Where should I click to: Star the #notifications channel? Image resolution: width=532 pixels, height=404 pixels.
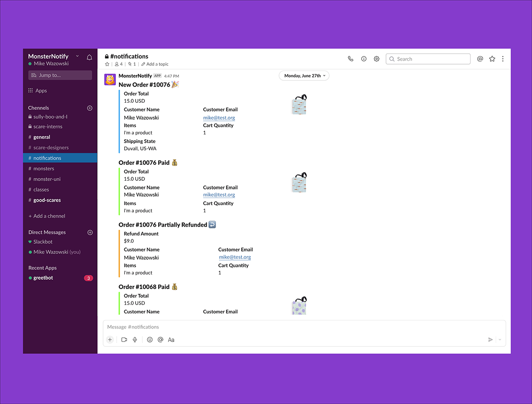pos(107,64)
